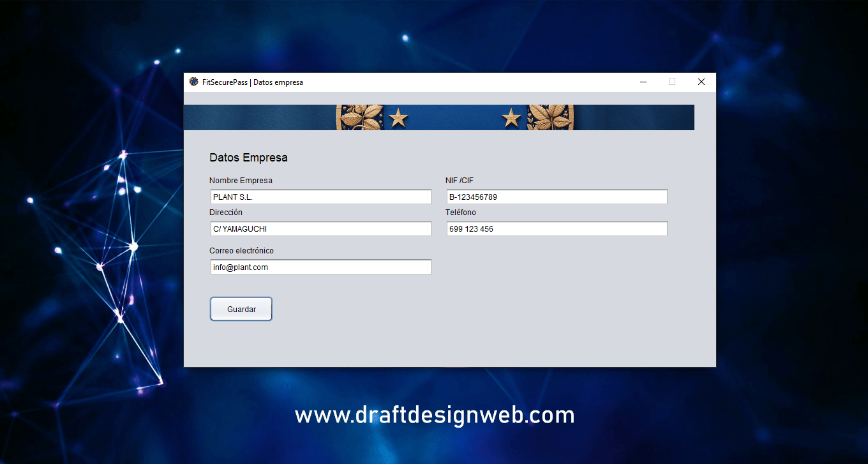
Task: Click the FitSecurePass app icon in title bar
Action: 194,82
